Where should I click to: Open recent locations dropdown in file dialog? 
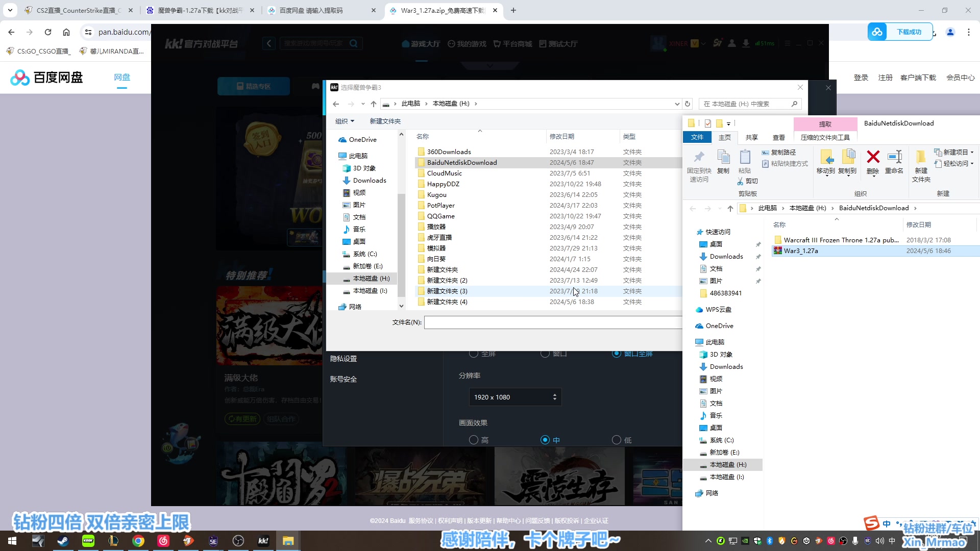click(x=363, y=104)
